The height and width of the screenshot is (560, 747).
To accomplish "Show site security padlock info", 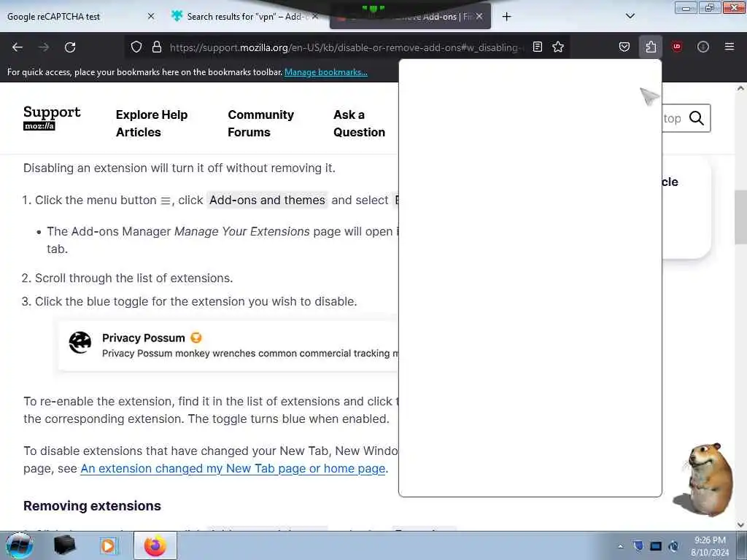I will (x=157, y=47).
